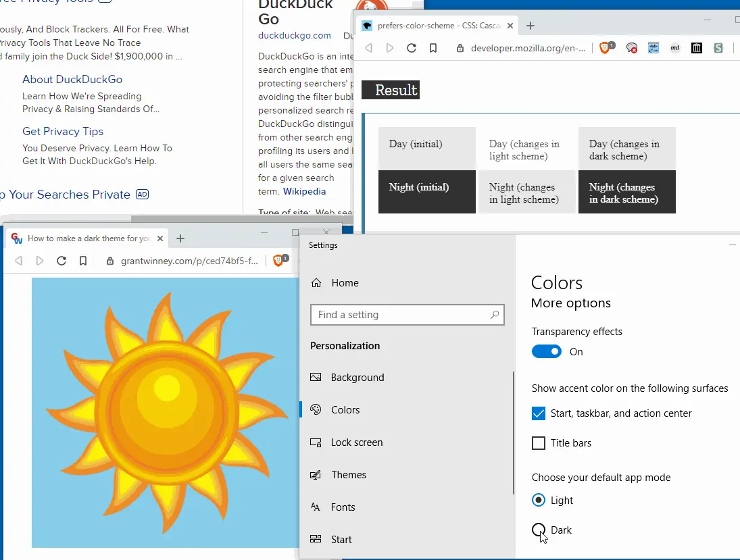Open the About DuckDuckGo link
This screenshot has width=740, height=560.
point(72,79)
